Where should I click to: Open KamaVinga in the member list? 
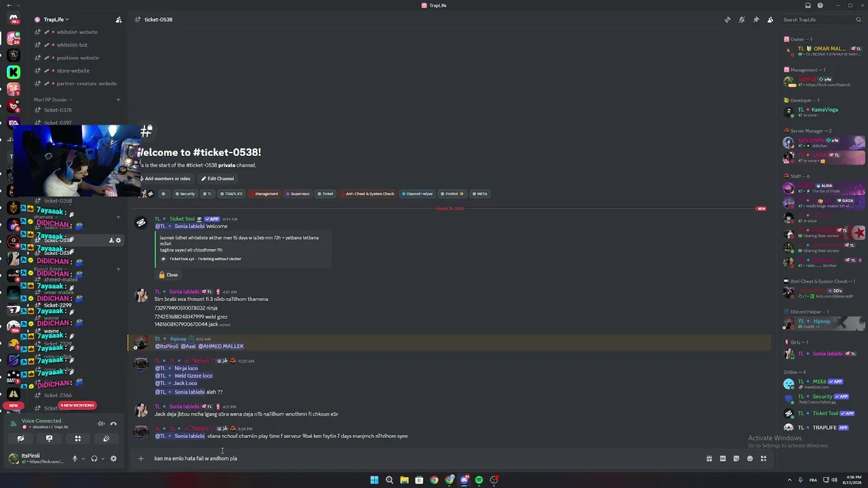tap(824, 112)
